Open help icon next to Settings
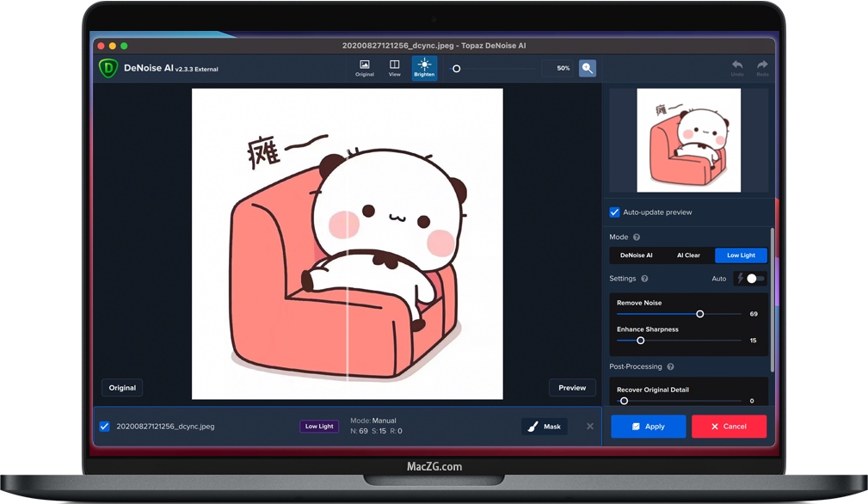This screenshot has height=504, width=868. tap(644, 279)
